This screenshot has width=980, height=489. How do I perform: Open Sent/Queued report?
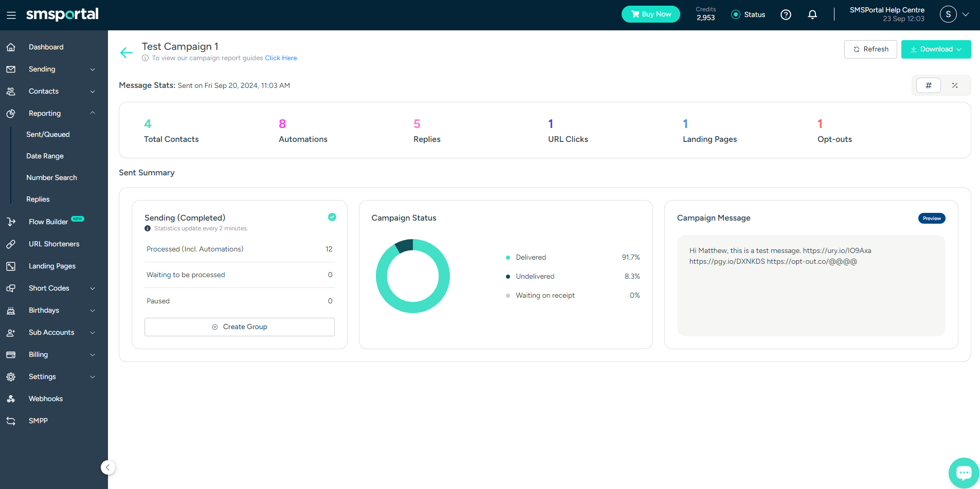pyautogui.click(x=48, y=134)
